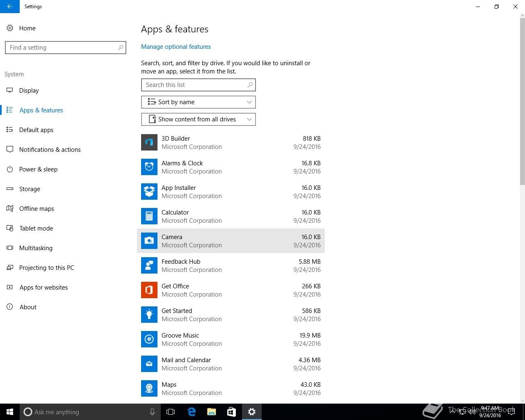Viewport: 525px width, 420px height.
Task: Open Notifications & actions page
Action: point(50,149)
